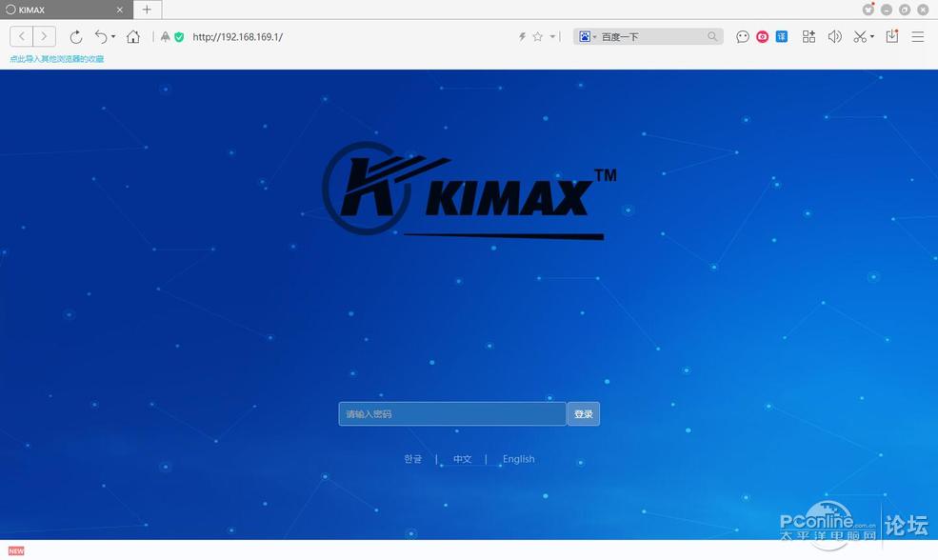Open the download manager icon
The width and height of the screenshot is (938, 560).
coord(890,36)
